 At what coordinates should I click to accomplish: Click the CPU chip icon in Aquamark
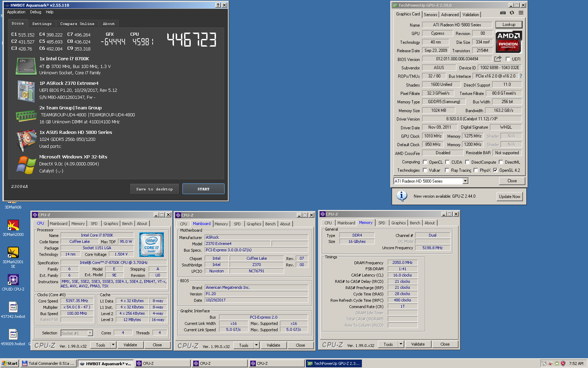click(x=26, y=66)
